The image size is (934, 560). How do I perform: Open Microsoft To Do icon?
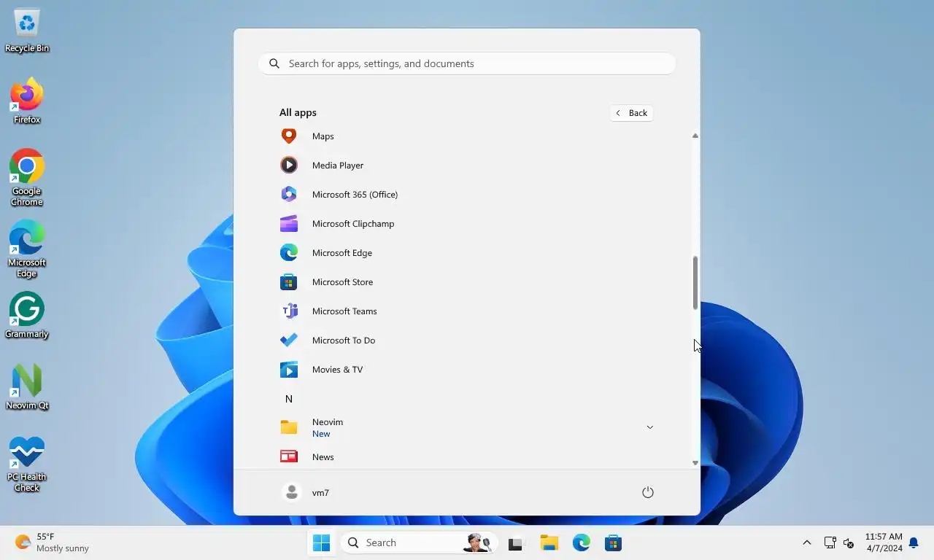[x=289, y=340]
